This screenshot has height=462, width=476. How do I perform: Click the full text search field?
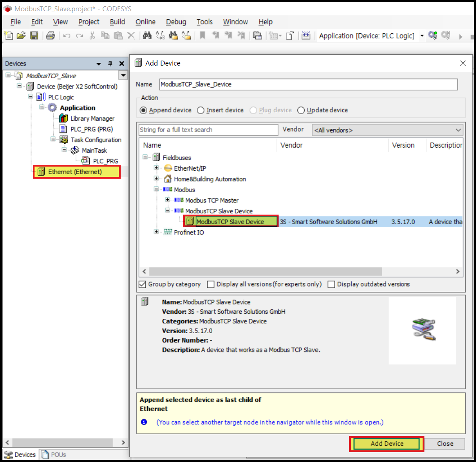coord(208,130)
